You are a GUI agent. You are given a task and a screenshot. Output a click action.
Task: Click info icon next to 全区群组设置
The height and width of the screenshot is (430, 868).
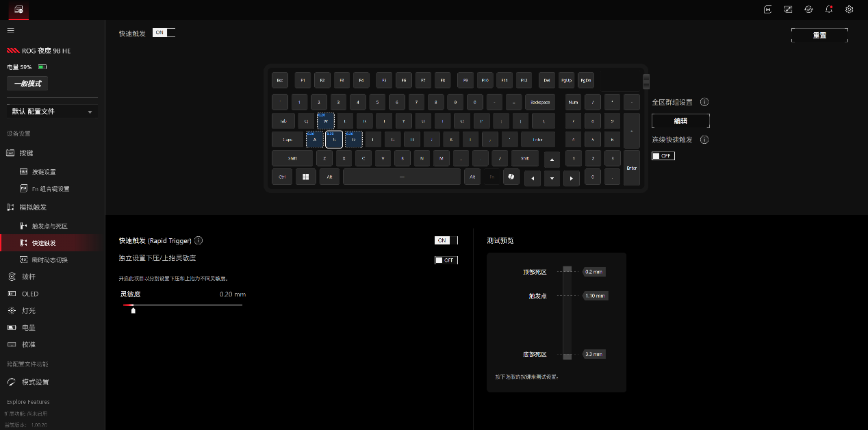click(x=704, y=102)
